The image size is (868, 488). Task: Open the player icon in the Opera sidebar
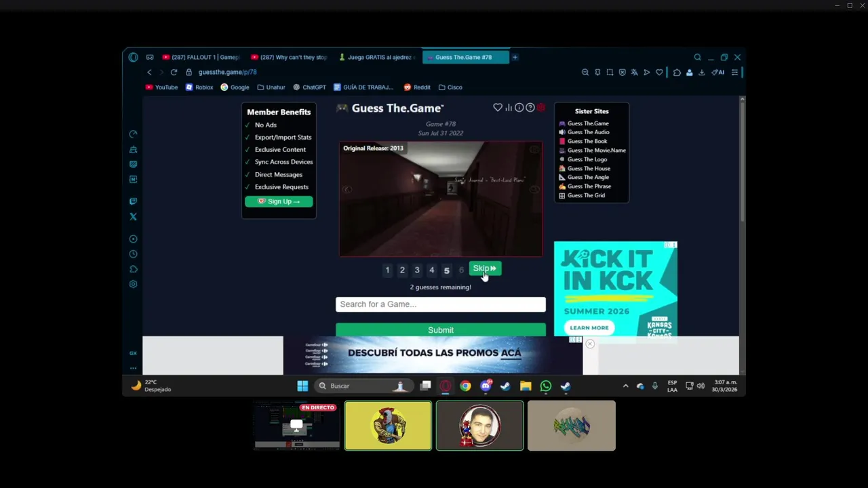(x=133, y=239)
